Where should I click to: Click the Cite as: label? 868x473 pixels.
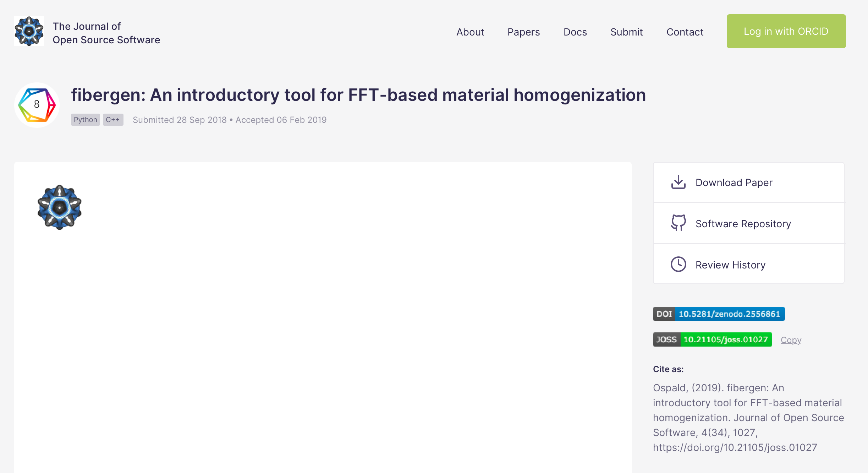coord(668,369)
